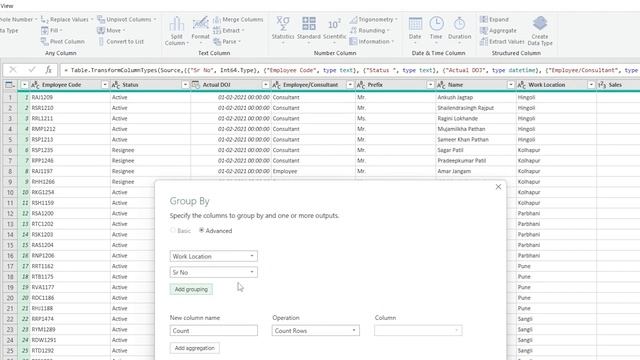Image resolution: width=640 pixels, height=360 pixels.
Task: Click Merge Columns in Text Column group
Action: (x=238, y=20)
